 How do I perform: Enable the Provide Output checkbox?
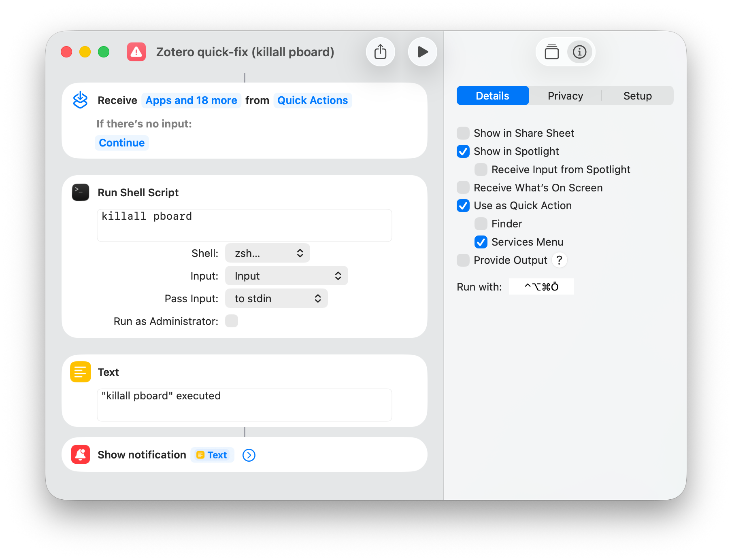463,260
